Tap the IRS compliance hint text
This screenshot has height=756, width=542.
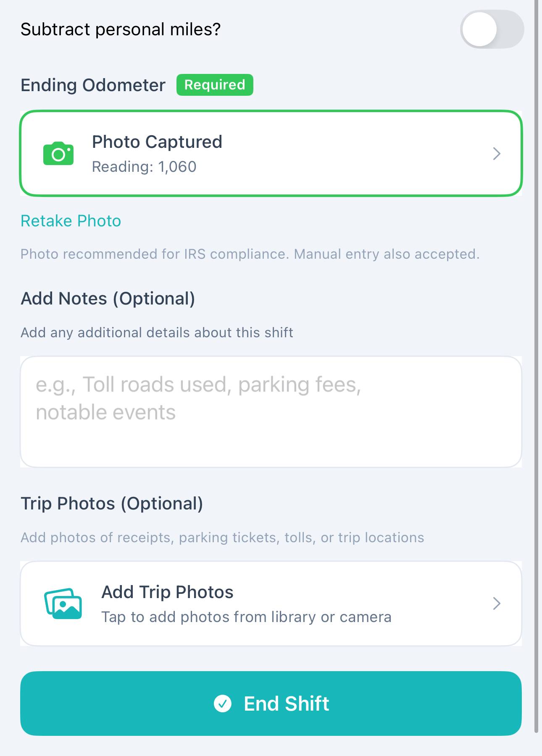pos(250,254)
